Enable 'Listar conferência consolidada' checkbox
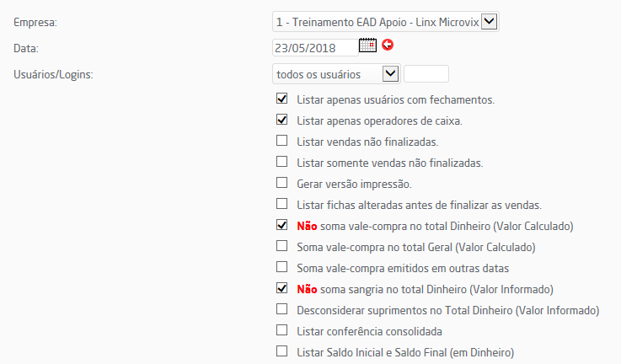This screenshot has width=621, height=364. coord(282,330)
